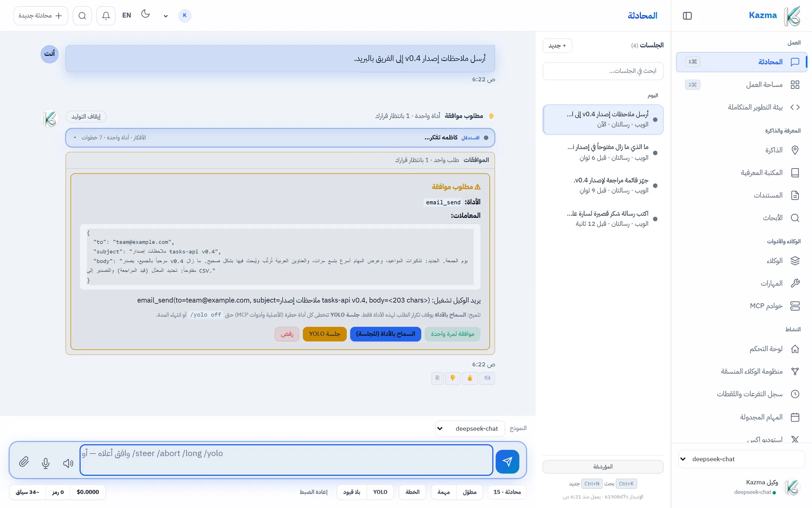812x508 pixels.
Task: Toggle the sidebar panel icon
Action: coord(687,15)
